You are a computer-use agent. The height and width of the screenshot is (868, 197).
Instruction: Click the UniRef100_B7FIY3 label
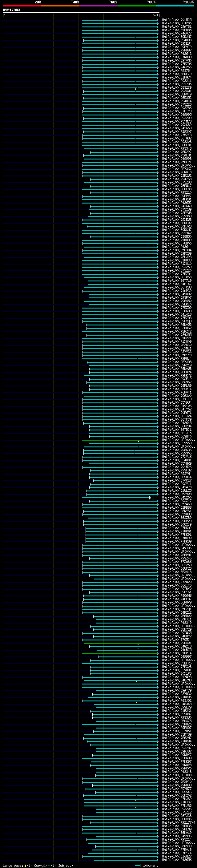[177, 111]
